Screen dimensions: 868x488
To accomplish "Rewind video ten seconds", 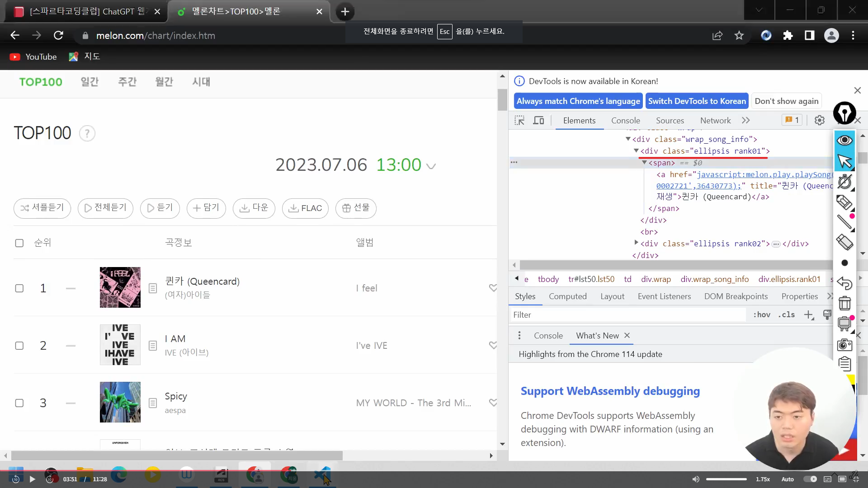I will click(x=15, y=479).
